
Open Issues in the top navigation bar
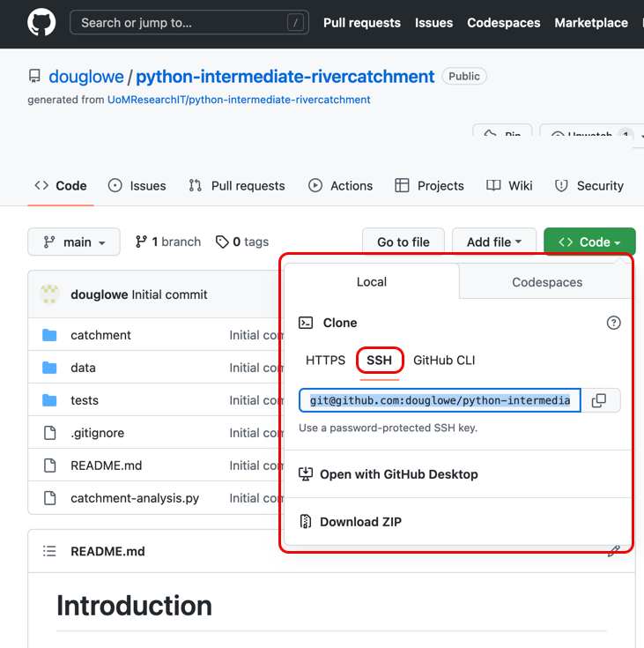433,23
